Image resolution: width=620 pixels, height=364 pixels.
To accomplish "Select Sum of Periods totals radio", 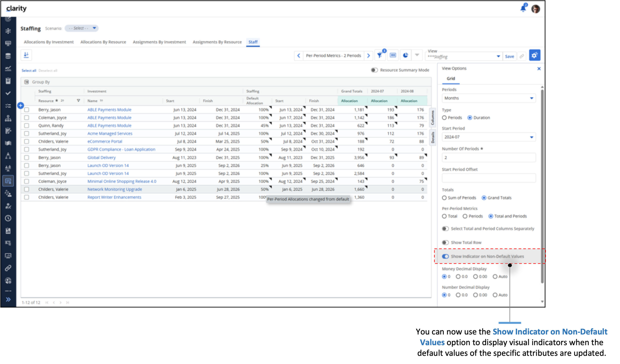I will click(444, 198).
